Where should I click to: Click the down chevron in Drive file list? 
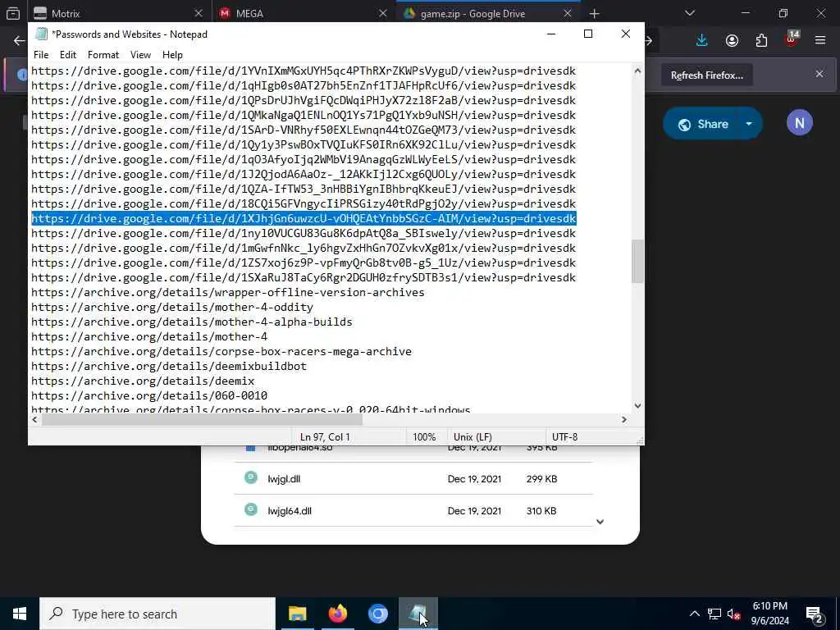tap(600, 522)
